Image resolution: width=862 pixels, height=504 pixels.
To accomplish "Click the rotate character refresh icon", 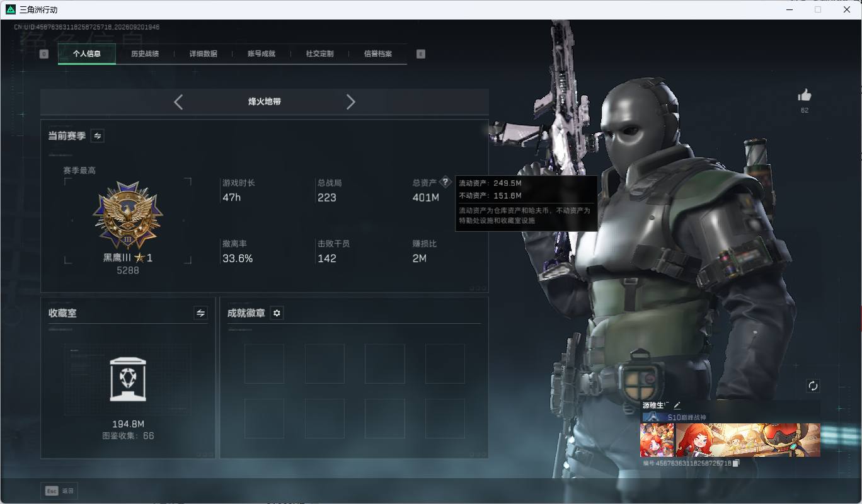I will 813,386.
